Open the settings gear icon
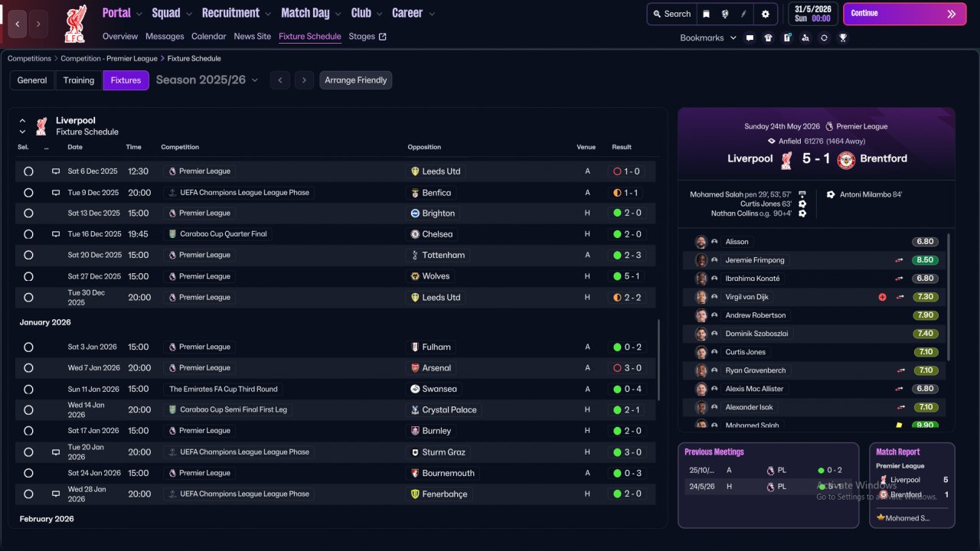Screen dimensions: 980x551 pyautogui.click(x=765, y=14)
